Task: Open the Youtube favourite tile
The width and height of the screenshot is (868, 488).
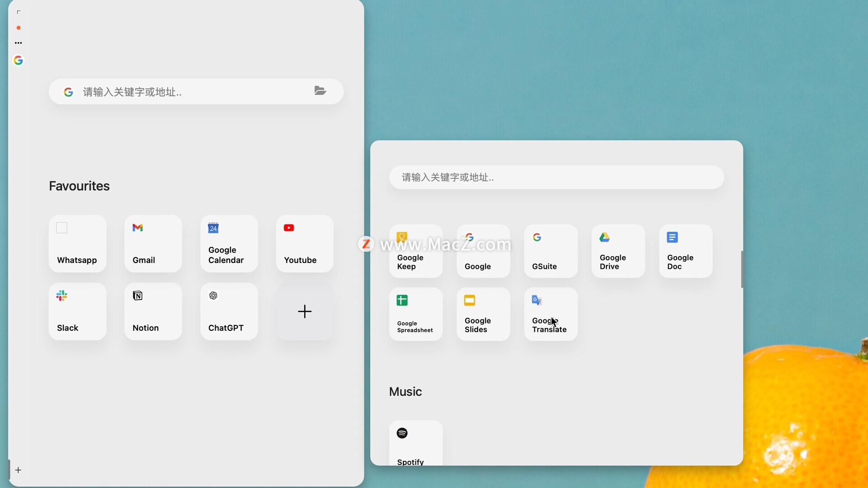Action: pos(305,244)
